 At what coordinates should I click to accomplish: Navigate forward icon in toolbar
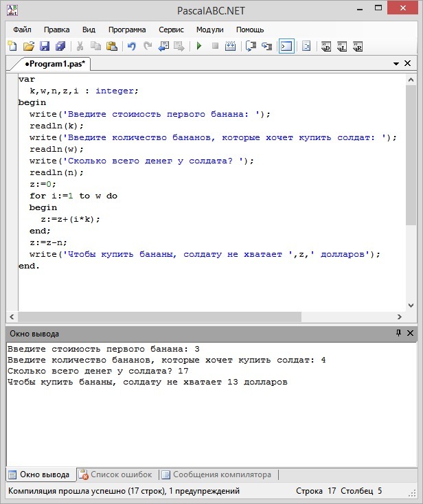tap(179, 46)
